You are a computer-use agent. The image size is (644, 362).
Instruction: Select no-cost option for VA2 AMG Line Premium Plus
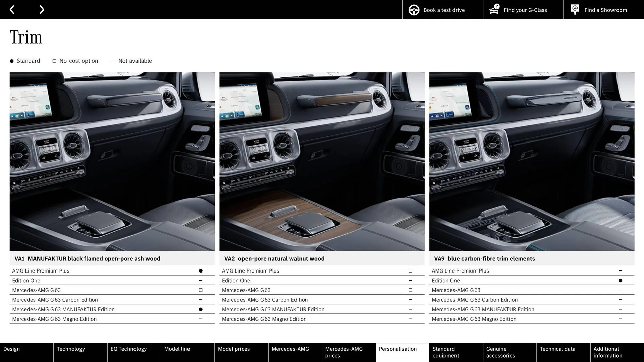(410, 270)
